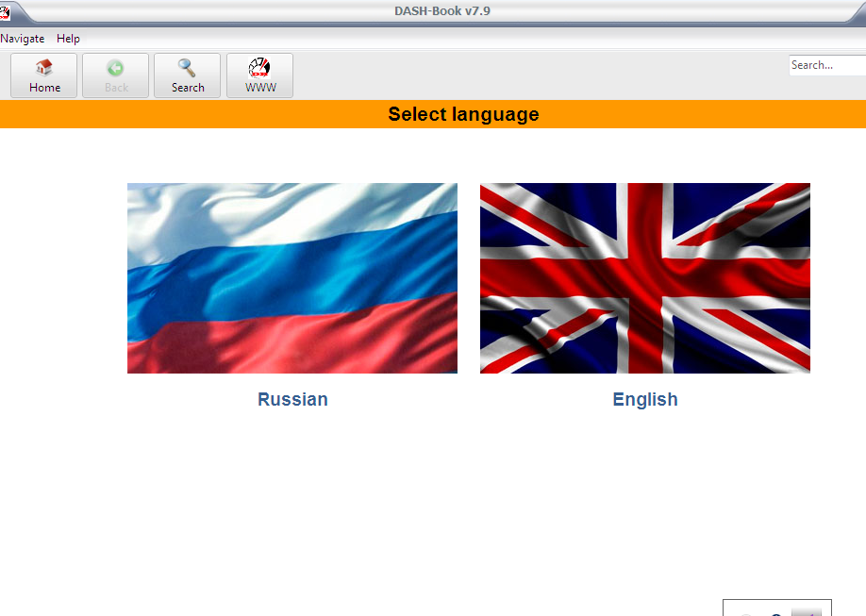Open the Navigate menu
This screenshot has width=866, height=616.
(22, 39)
